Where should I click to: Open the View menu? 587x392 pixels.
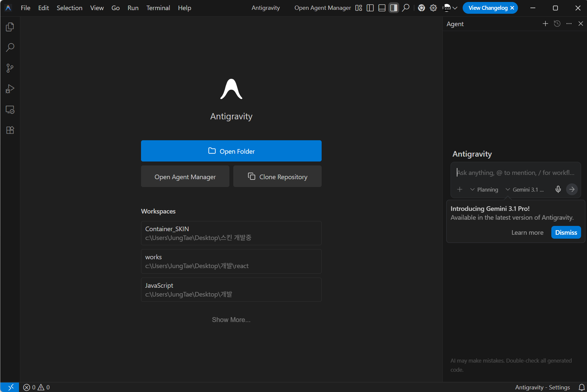(97, 8)
